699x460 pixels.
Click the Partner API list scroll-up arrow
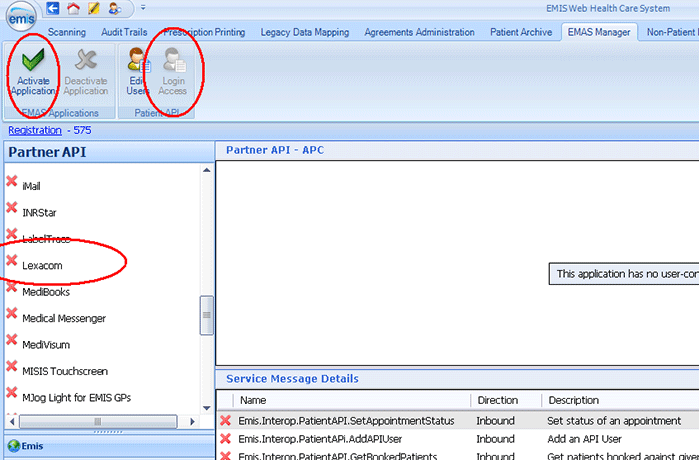coord(206,170)
